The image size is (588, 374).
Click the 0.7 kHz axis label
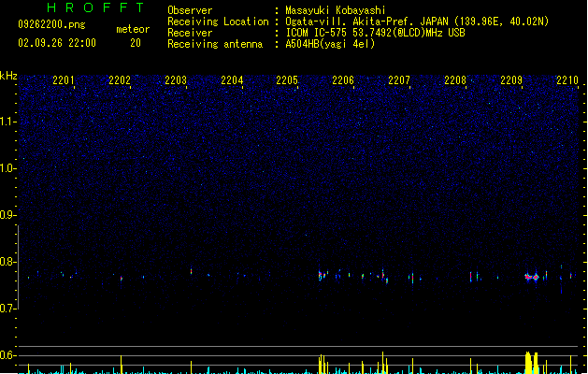(7, 309)
